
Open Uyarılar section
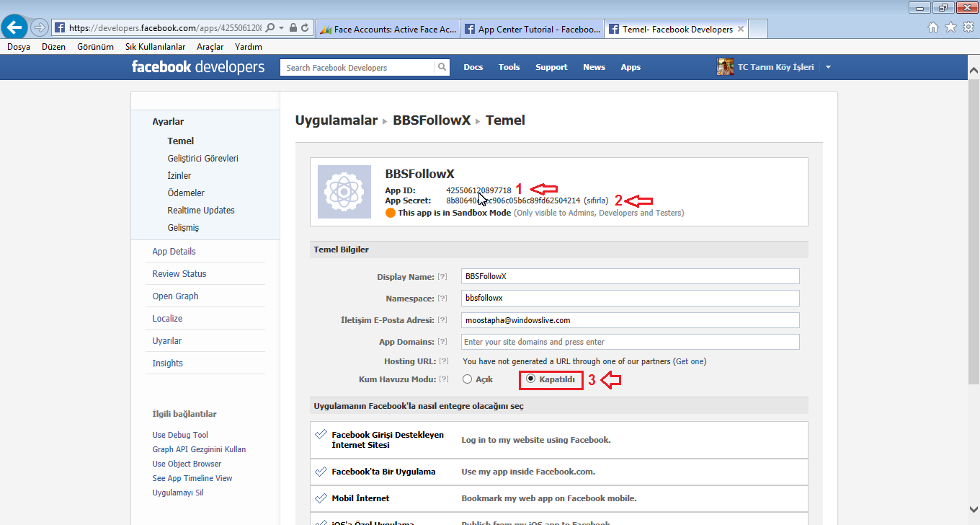coord(167,341)
